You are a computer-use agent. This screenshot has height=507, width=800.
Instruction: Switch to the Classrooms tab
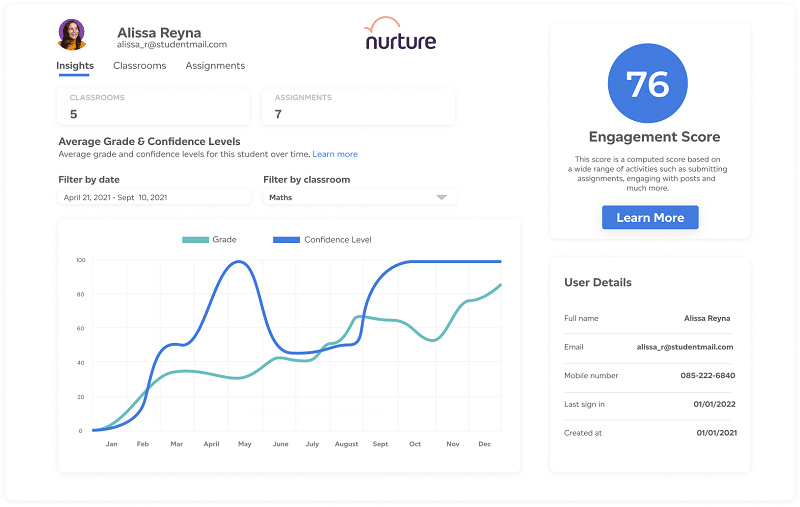tap(139, 66)
